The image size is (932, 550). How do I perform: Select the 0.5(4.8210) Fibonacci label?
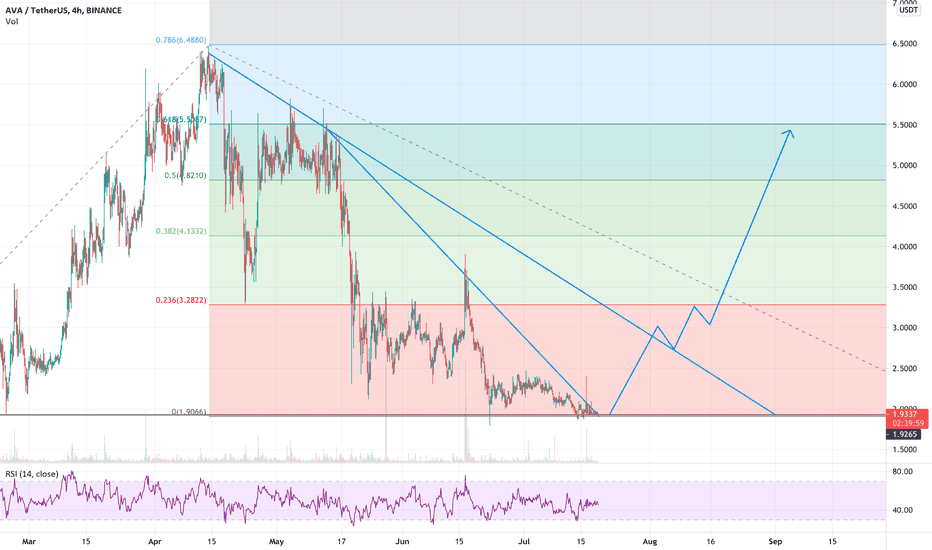[x=185, y=175]
